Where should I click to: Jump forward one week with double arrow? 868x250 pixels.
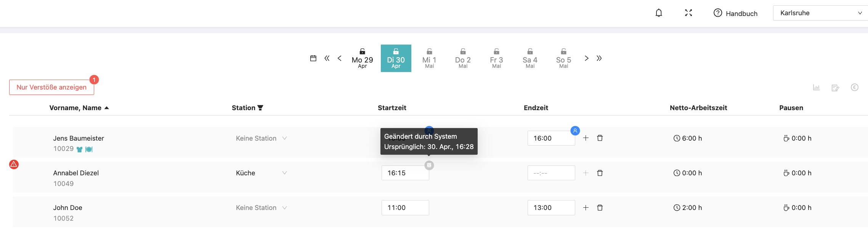599,58
